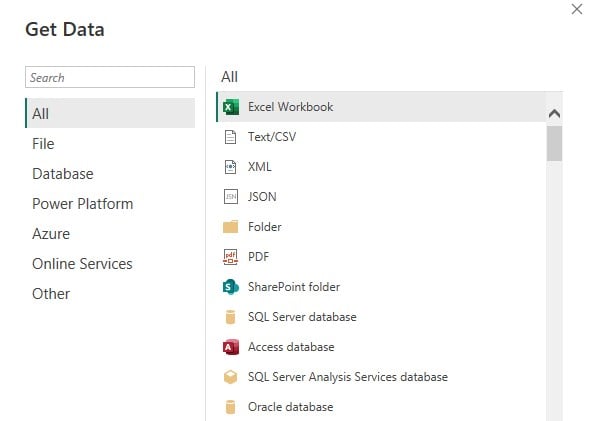Pick 'SQL Server Analysis Services database' label
Image resolution: width=592 pixels, height=421 pixels.
[x=348, y=377]
